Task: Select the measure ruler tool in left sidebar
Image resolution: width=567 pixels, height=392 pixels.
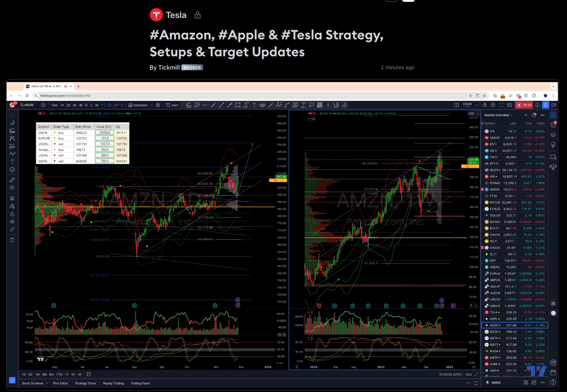Action: click(x=12, y=180)
